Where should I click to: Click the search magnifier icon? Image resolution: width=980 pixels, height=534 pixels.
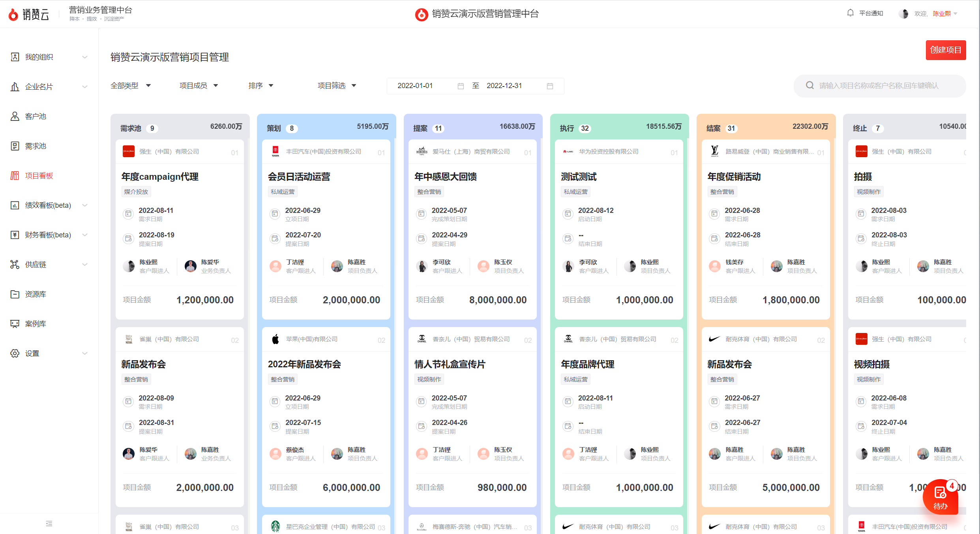pyautogui.click(x=809, y=85)
